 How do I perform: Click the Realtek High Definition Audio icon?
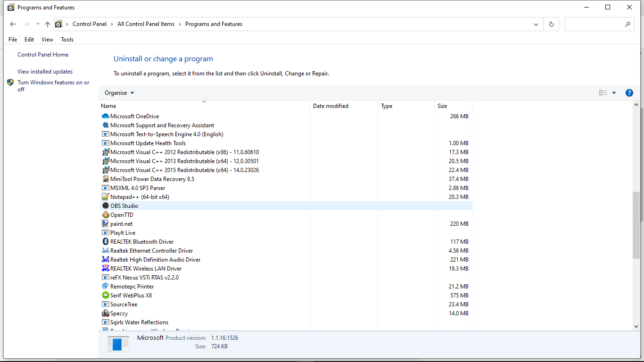pyautogui.click(x=106, y=260)
